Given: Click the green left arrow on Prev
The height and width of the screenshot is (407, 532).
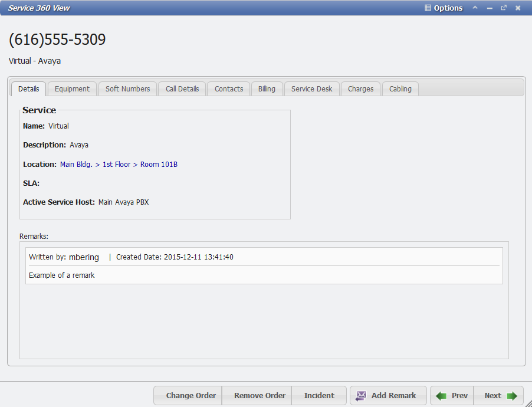Looking at the screenshot, I should coord(442,395).
